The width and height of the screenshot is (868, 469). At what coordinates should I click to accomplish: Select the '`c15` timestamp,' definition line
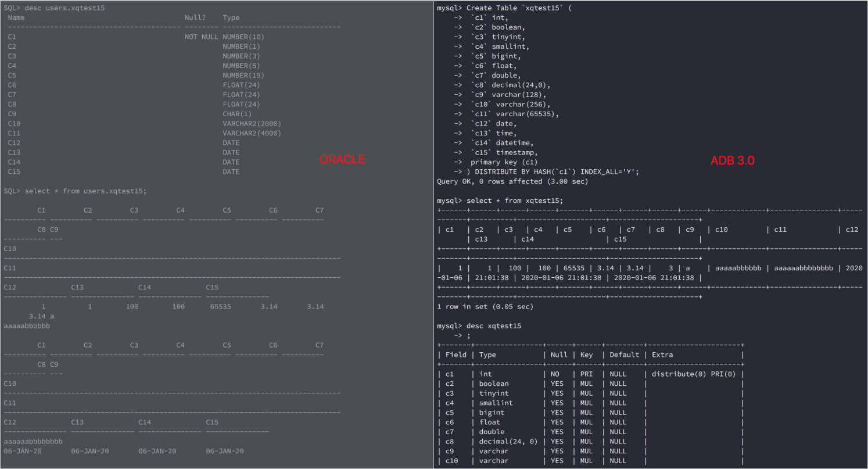(504, 152)
